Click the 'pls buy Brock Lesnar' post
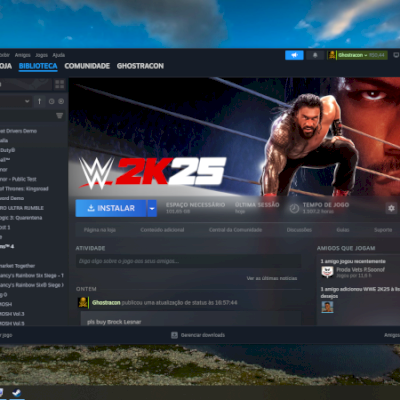The width and height of the screenshot is (400, 400). click(114, 322)
